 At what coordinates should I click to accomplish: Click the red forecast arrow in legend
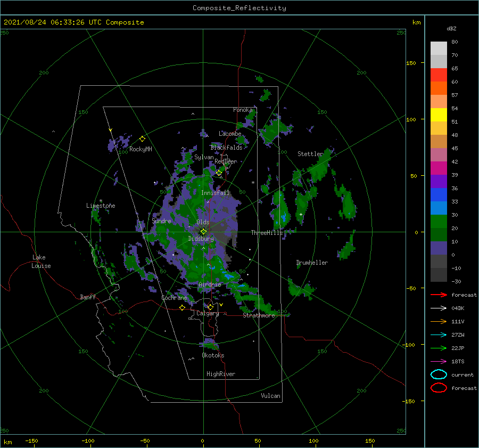point(439,295)
